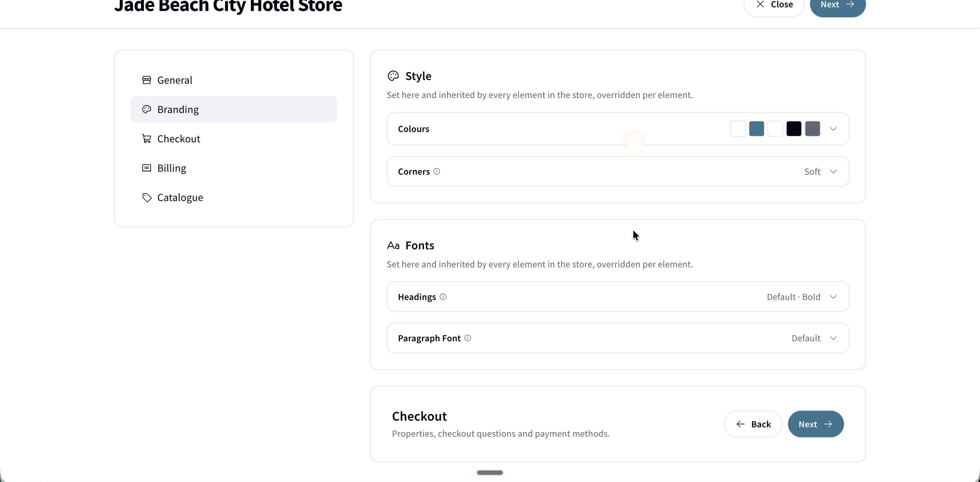Image resolution: width=980 pixels, height=482 pixels.
Task: Open the General settings section
Action: [234, 80]
